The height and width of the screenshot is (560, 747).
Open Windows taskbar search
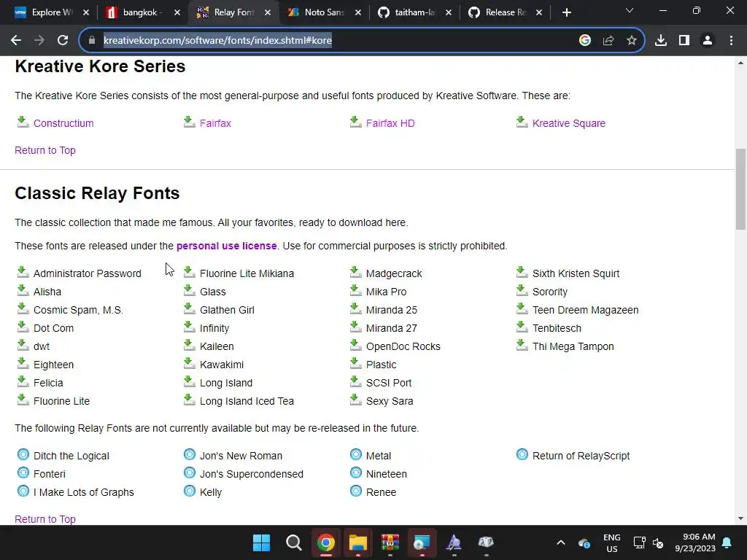[293, 542]
